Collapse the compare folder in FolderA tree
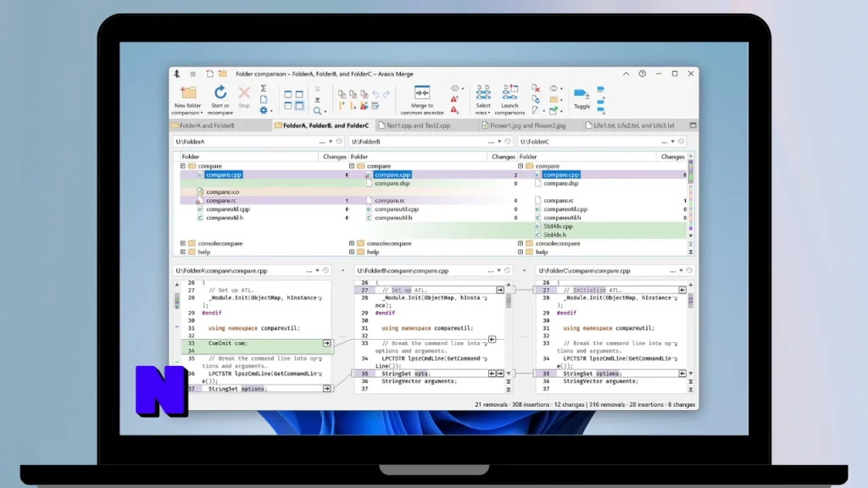868x488 pixels. coord(183,166)
